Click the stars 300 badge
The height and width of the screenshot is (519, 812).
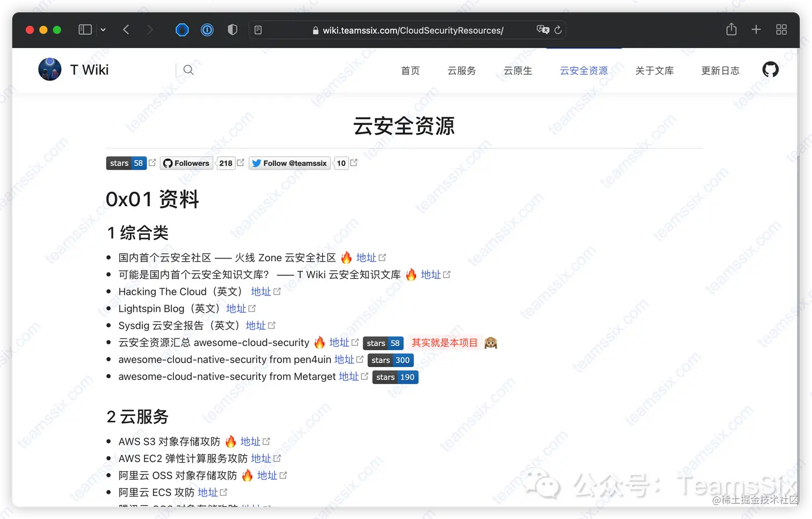[390, 360]
